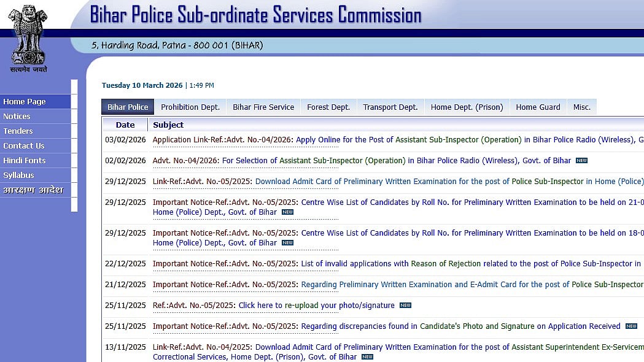
Task: Open Tenders in the sidebar menu
Action: [x=18, y=131]
